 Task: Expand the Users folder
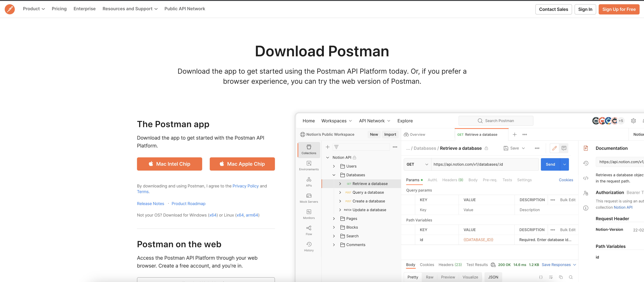click(334, 166)
